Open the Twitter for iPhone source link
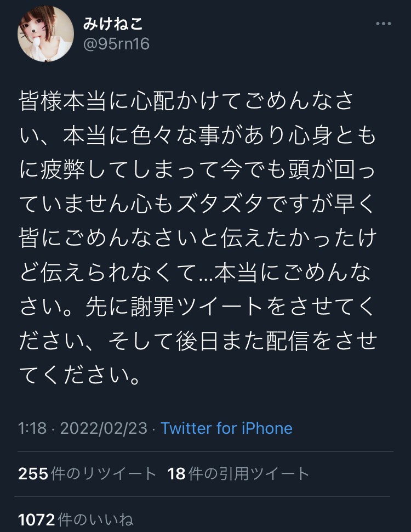 pyautogui.click(x=226, y=428)
